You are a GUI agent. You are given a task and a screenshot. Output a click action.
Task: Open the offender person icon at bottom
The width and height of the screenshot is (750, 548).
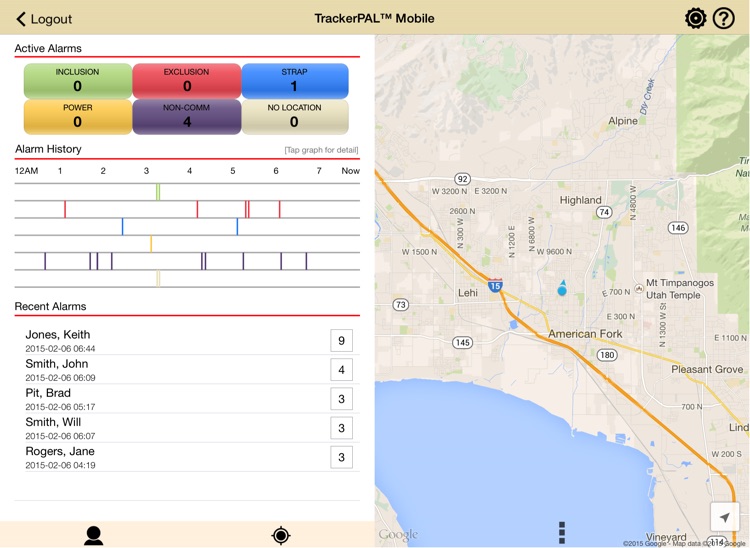pyautogui.click(x=93, y=535)
